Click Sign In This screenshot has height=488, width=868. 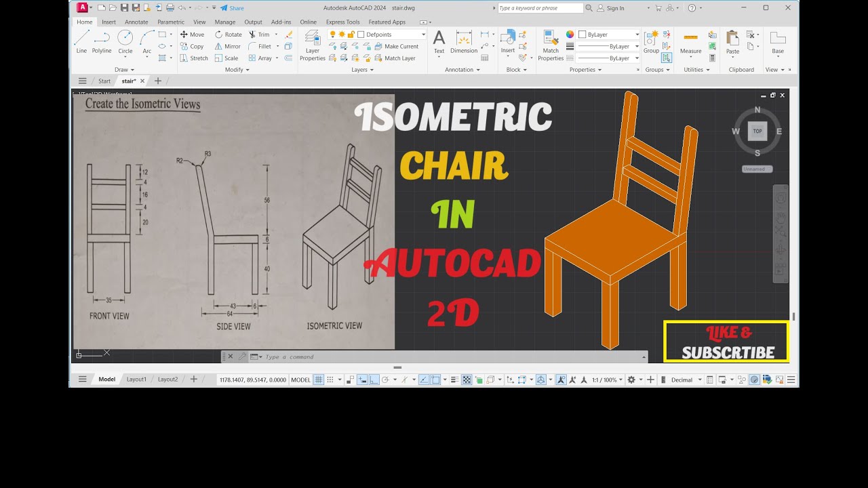coord(611,8)
